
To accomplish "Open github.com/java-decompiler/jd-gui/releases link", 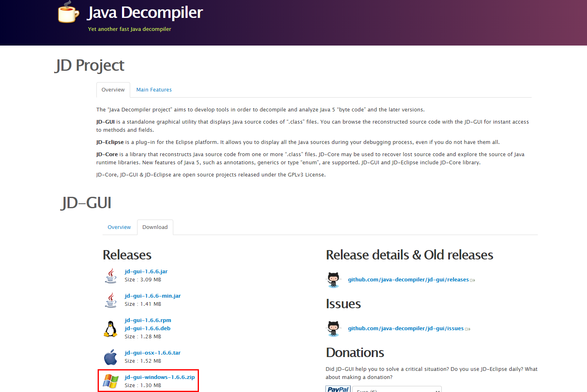I will click(x=408, y=279).
